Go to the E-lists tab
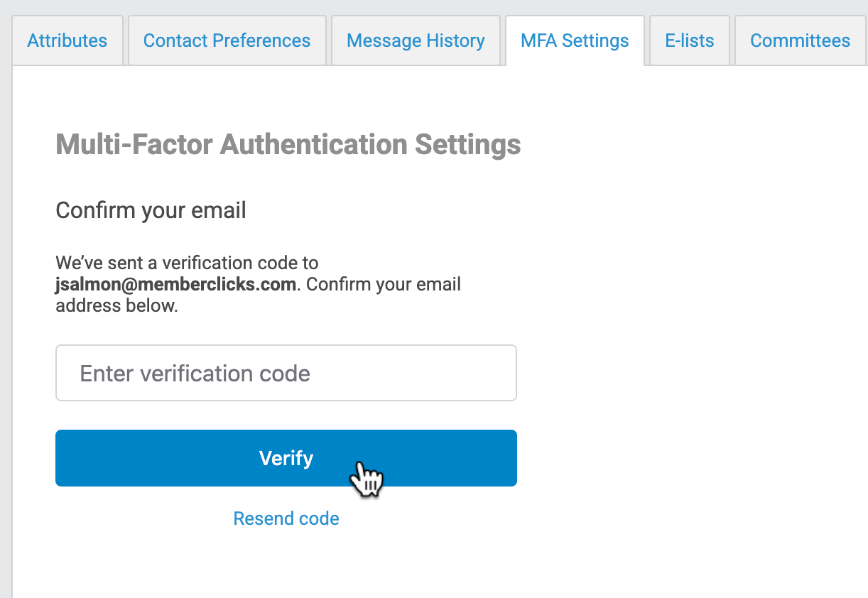868x598 pixels. click(x=689, y=40)
